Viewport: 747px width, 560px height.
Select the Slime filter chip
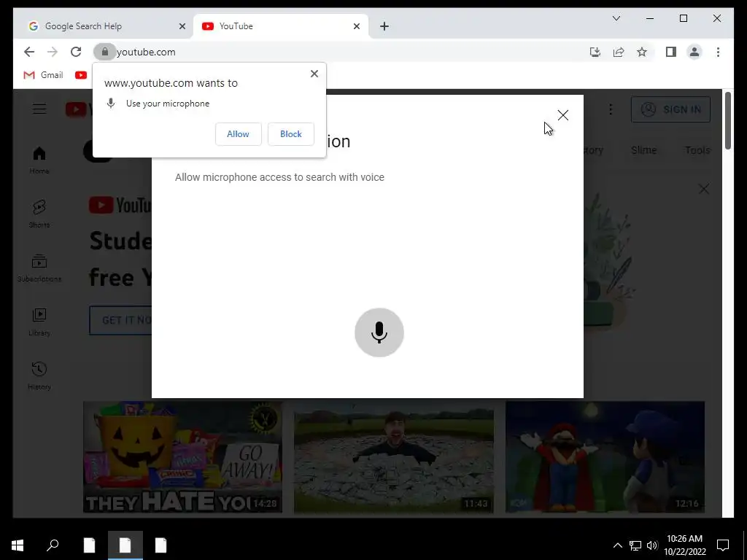(643, 150)
